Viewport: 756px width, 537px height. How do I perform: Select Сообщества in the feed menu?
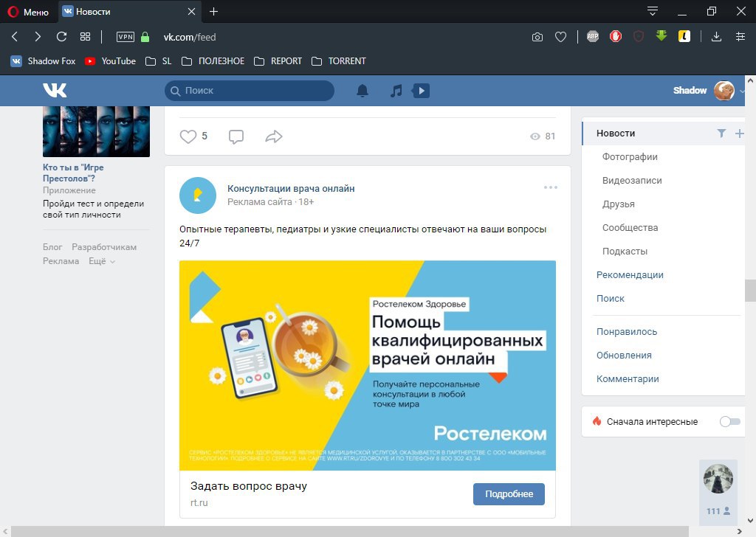630,228
